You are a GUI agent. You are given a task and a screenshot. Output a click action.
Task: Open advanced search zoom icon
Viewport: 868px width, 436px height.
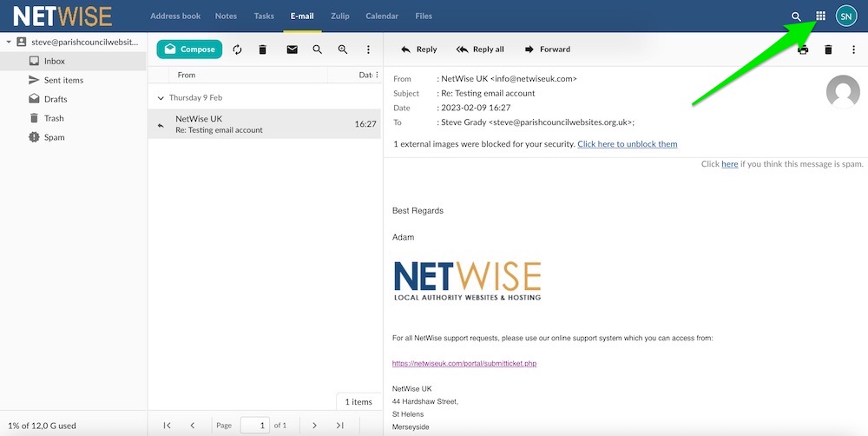tap(343, 50)
